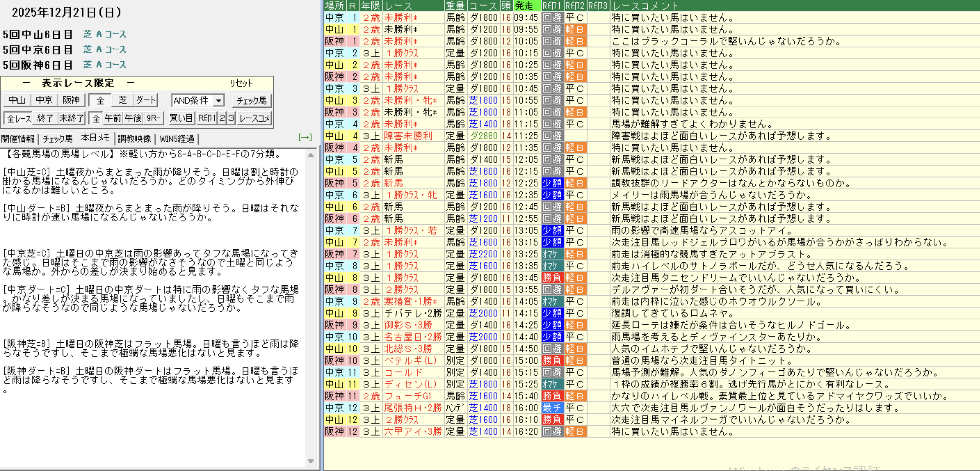Click scroll-down arrow of memo panel

coord(311,461)
